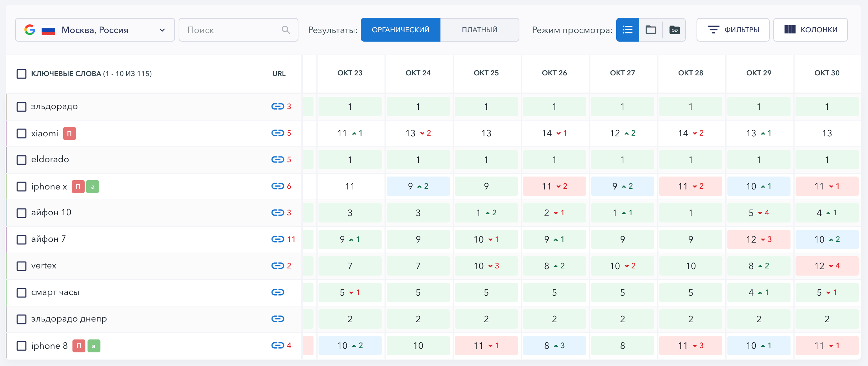Viewport: 868px width, 366px height.
Task: Open URL link icon for iphone 8 row
Action: click(278, 345)
